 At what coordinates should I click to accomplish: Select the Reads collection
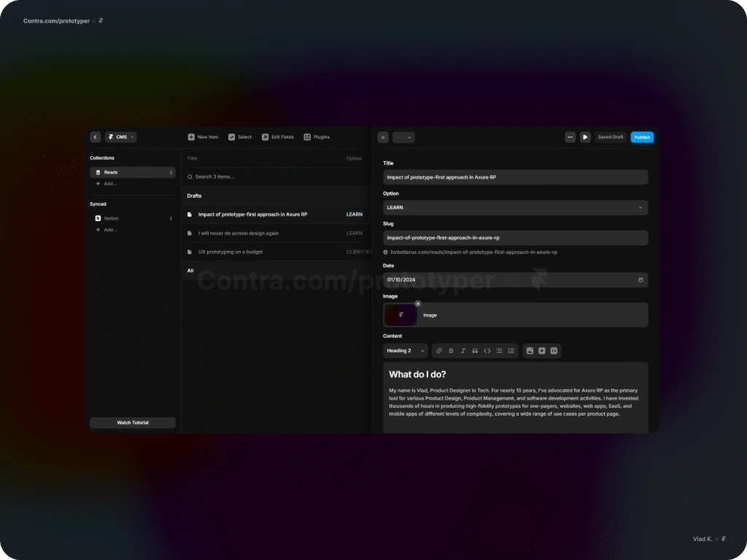tap(133, 172)
